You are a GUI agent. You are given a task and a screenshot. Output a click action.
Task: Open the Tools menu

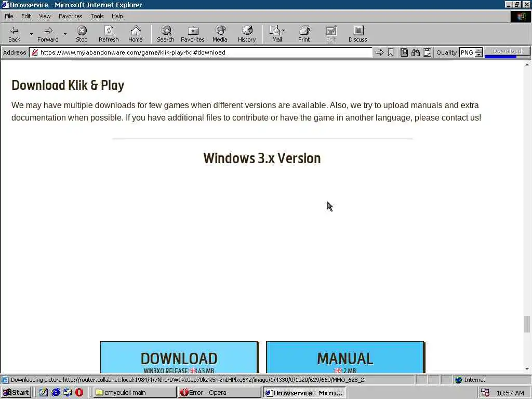tap(97, 16)
